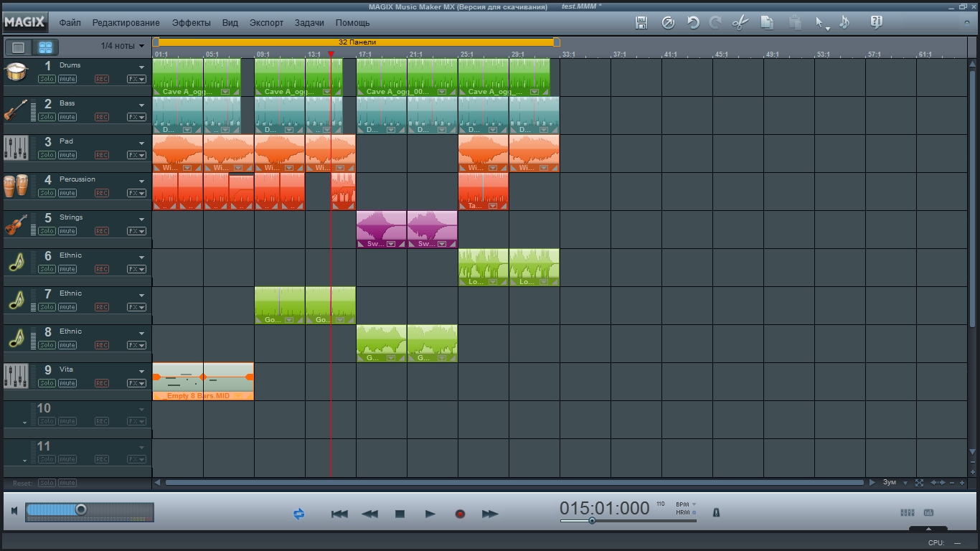Click the export arrow-in-circle toolbar icon

(x=668, y=23)
